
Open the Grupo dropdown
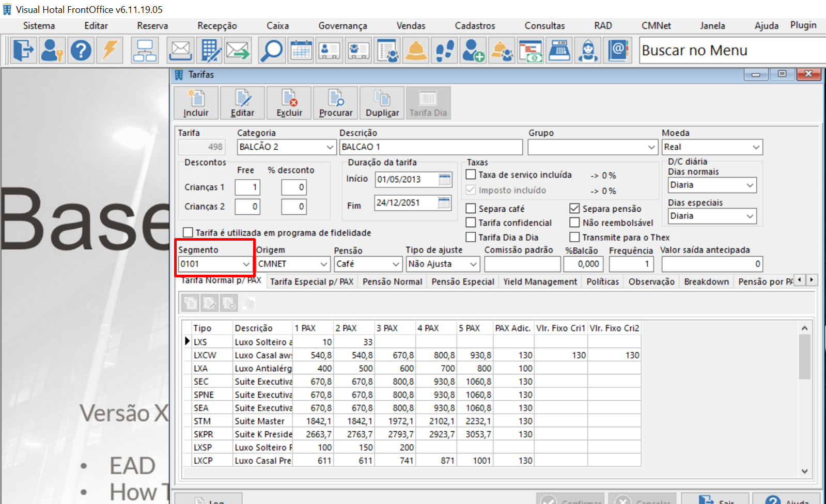(651, 147)
